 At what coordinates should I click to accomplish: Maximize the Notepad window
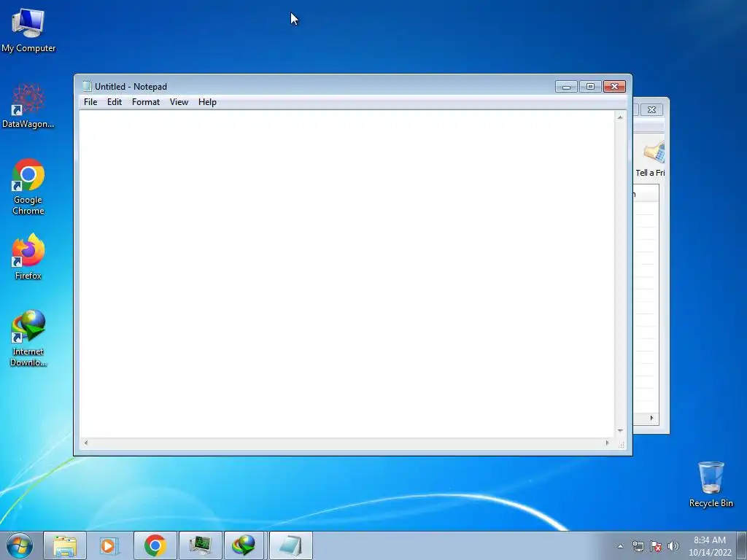click(590, 87)
